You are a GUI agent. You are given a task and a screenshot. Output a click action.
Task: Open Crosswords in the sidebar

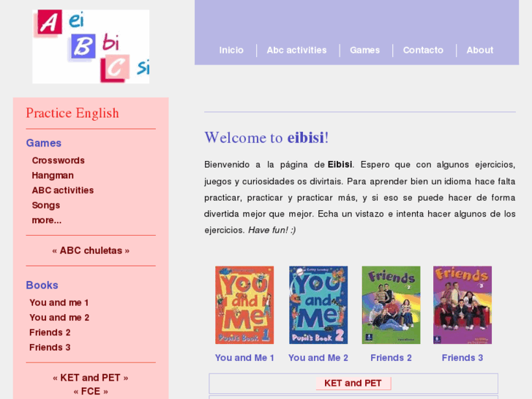click(59, 160)
